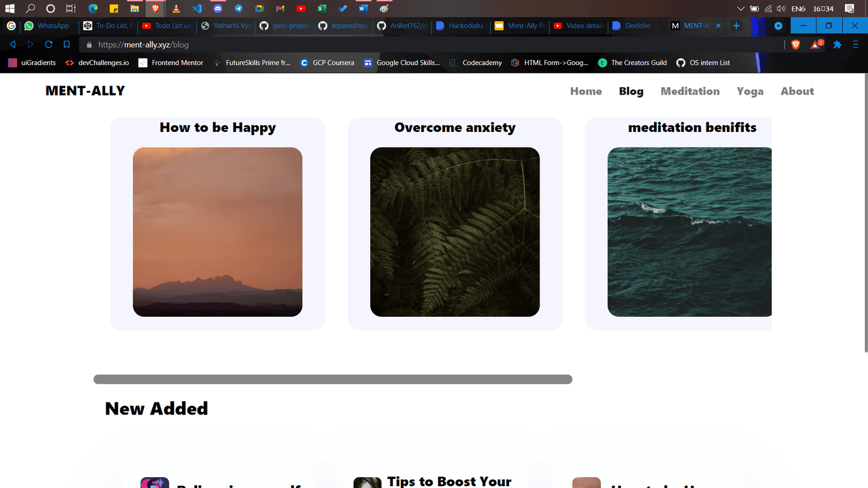Open About page from navigation
The width and height of the screenshot is (868, 488).
click(x=797, y=91)
